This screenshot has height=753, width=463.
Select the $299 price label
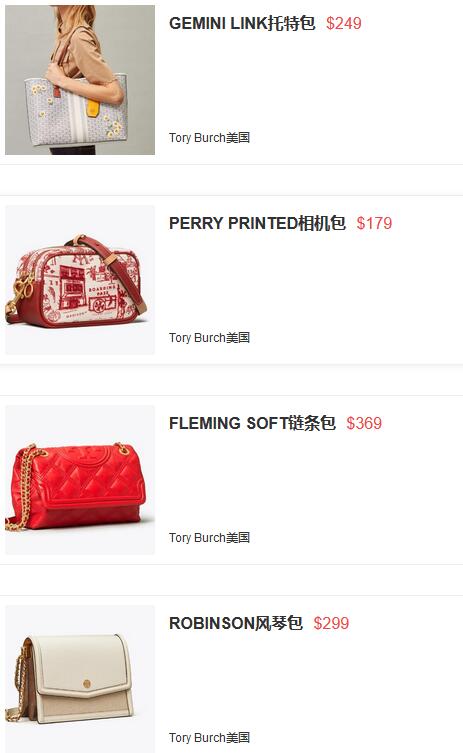[331, 623]
